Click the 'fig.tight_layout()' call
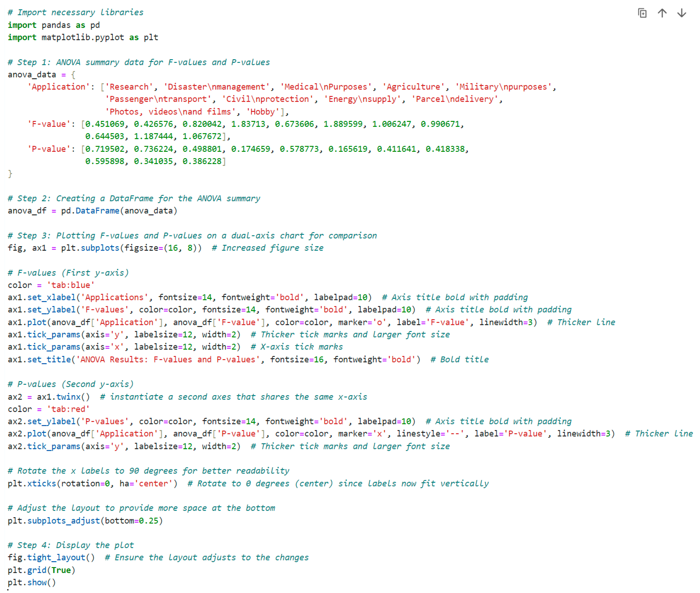700x593 pixels. click(x=51, y=558)
